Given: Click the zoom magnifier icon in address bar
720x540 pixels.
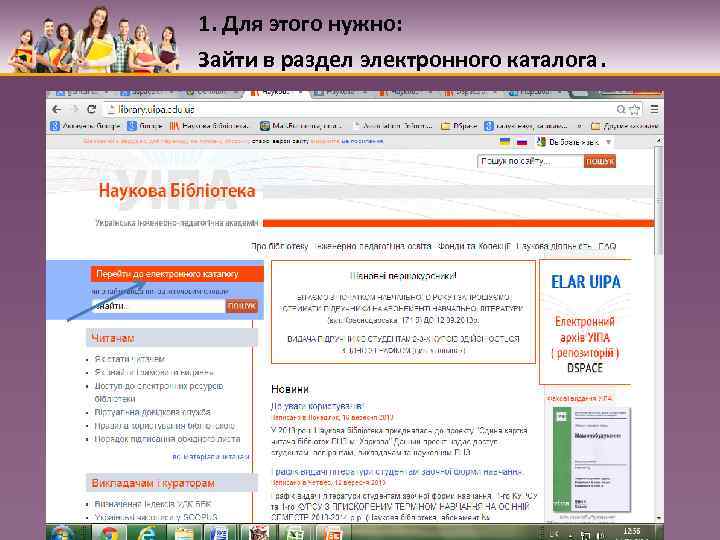Looking at the screenshot, I should [x=621, y=109].
